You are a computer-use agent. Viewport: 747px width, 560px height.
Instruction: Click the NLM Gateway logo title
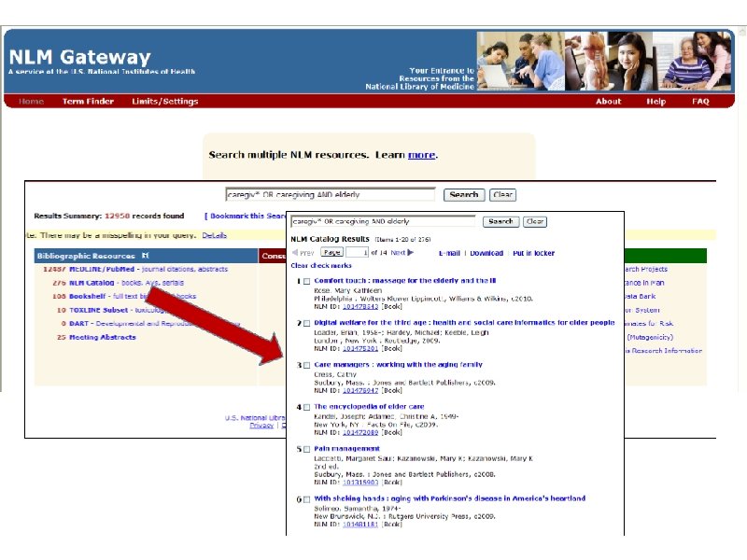80,57
